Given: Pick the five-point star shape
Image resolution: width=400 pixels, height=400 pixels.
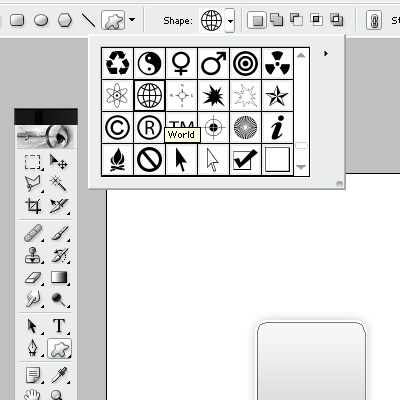Looking at the screenshot, I should click(x=277, y=95).
